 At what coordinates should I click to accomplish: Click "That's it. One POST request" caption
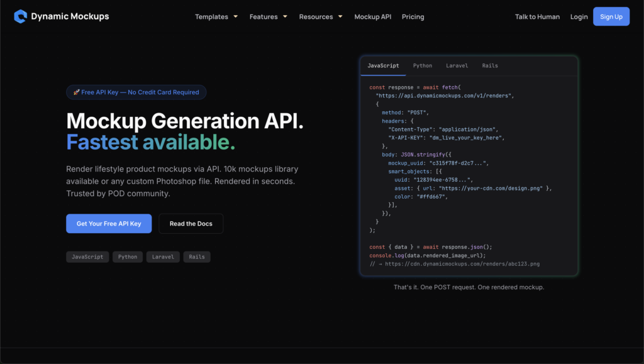pos(469,287)
